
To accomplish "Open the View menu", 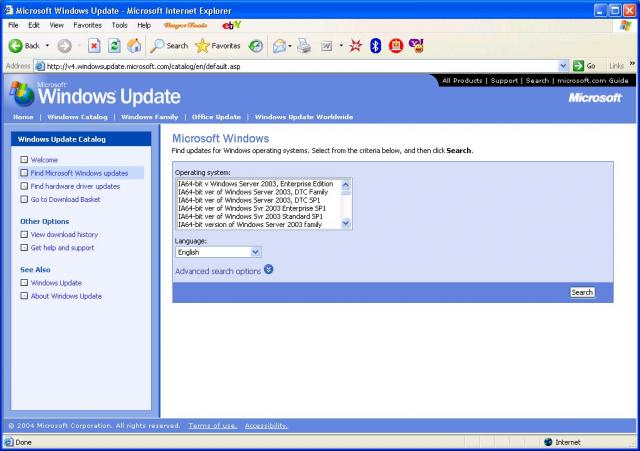I will (57, 25).
